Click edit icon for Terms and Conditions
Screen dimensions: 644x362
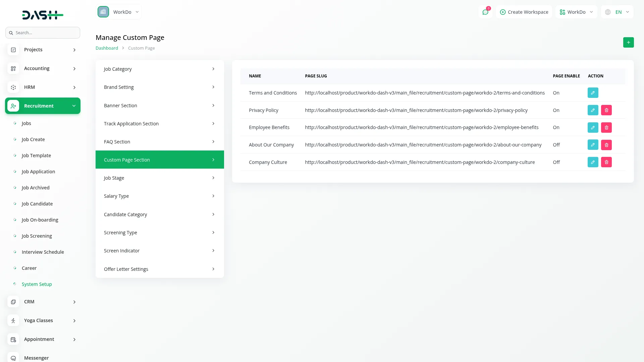[x=593, y=93]
